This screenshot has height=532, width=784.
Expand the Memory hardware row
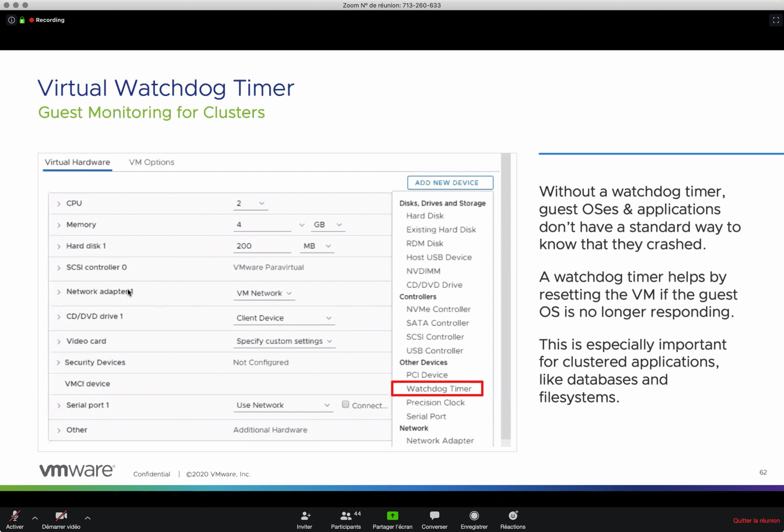click(x=59, y=225)
